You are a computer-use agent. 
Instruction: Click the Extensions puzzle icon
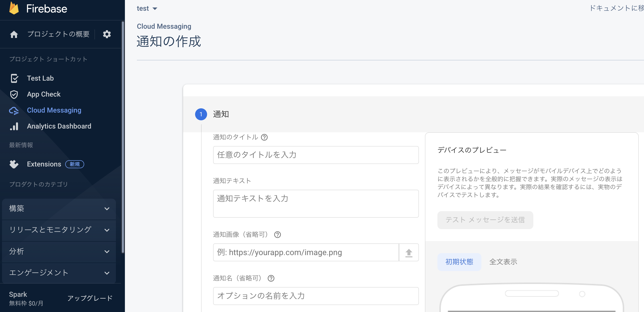(14, 164)
